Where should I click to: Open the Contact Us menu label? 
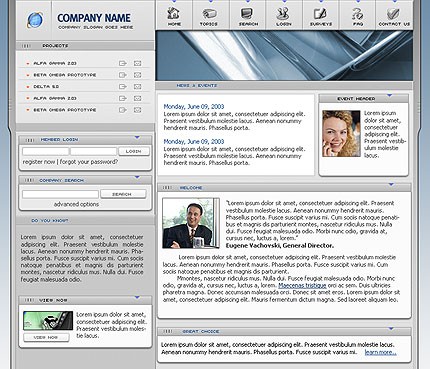394,24
